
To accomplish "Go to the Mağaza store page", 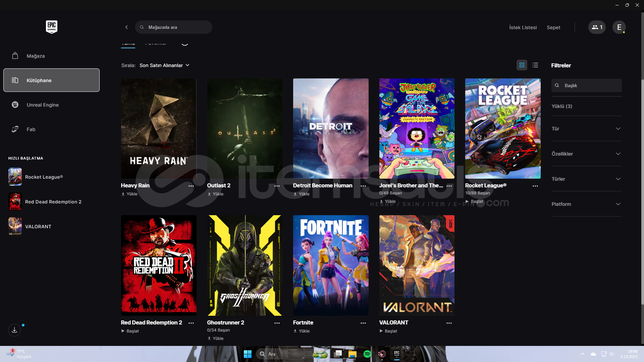I will [36, 56].
